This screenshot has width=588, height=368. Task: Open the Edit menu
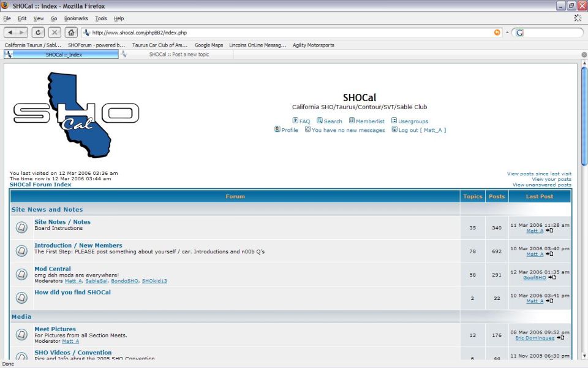click(x=22, y=18)
